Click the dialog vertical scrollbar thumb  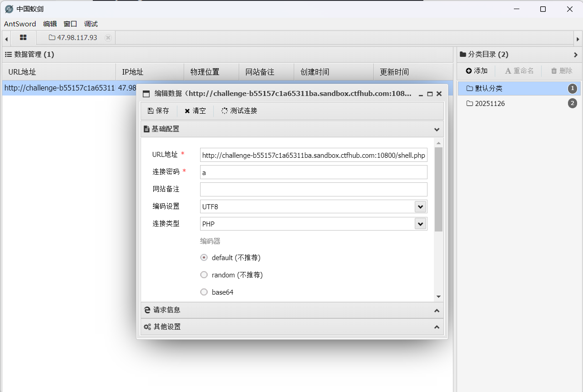click(x=438, y=189)
